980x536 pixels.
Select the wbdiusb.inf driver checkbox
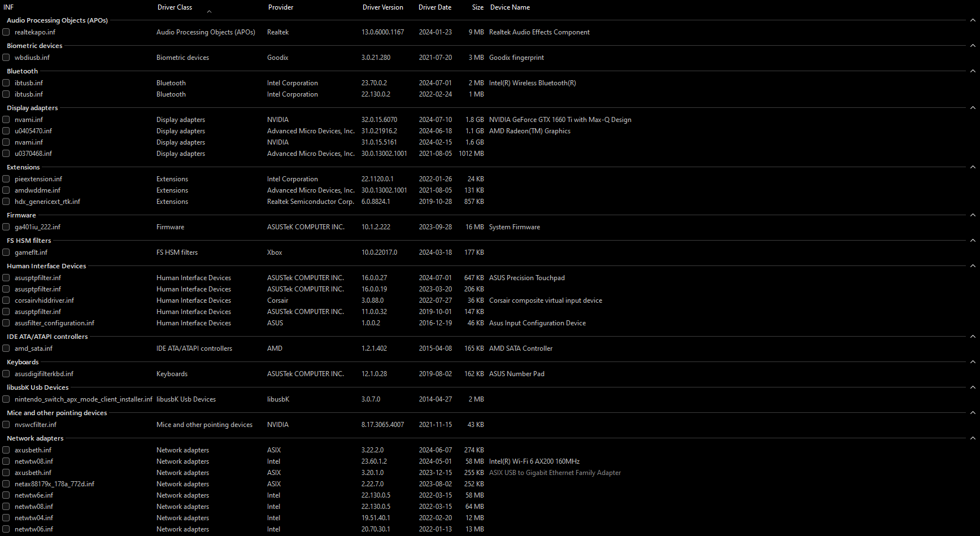click(6, 58)
